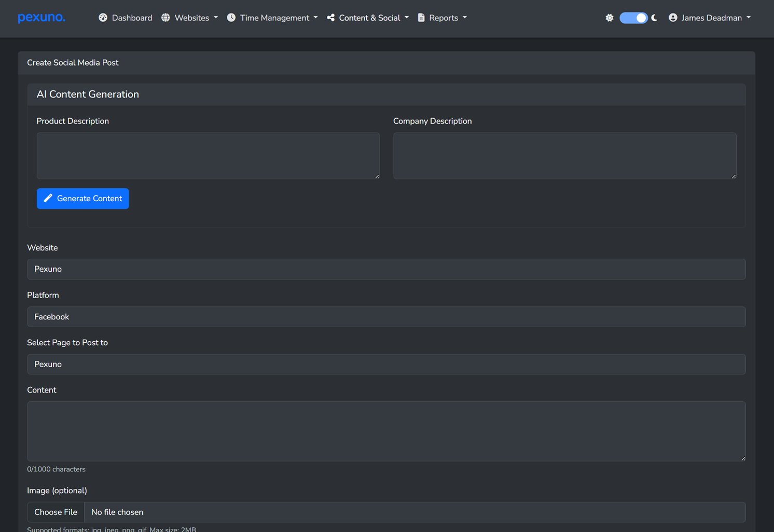Open the Websites dropdown menu
774x532 pixels.
point(189,18)
